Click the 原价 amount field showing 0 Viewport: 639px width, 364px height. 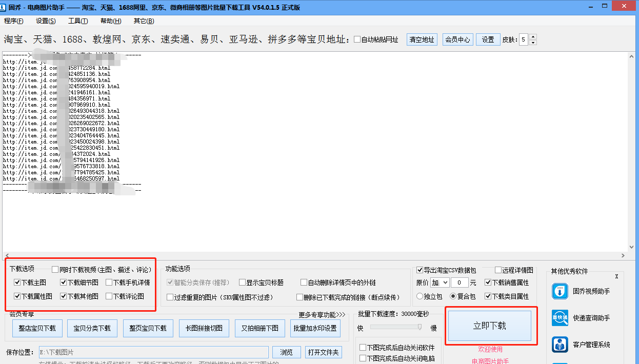click(460, 282)
